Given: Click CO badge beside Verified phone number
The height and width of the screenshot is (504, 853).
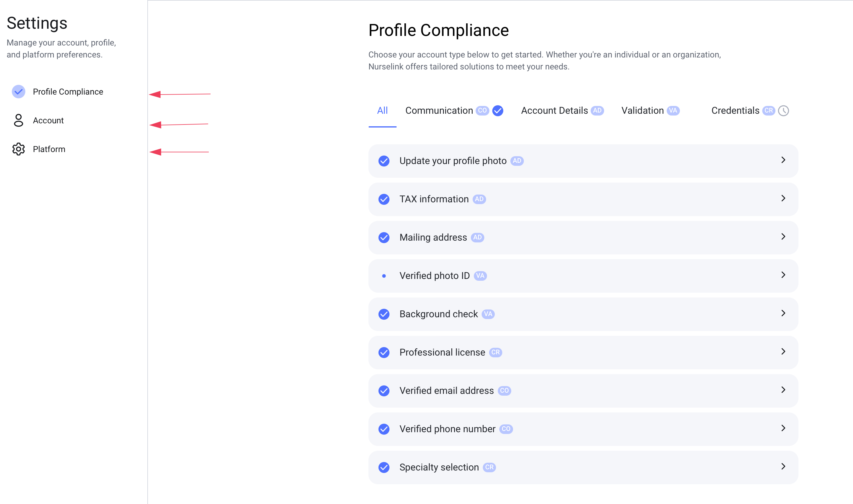Looking at the screenshot, I should (x=506, y=429).
